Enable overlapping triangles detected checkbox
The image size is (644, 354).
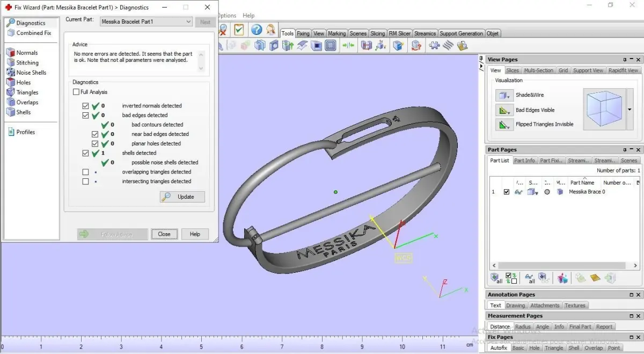(x=85, y=172)
